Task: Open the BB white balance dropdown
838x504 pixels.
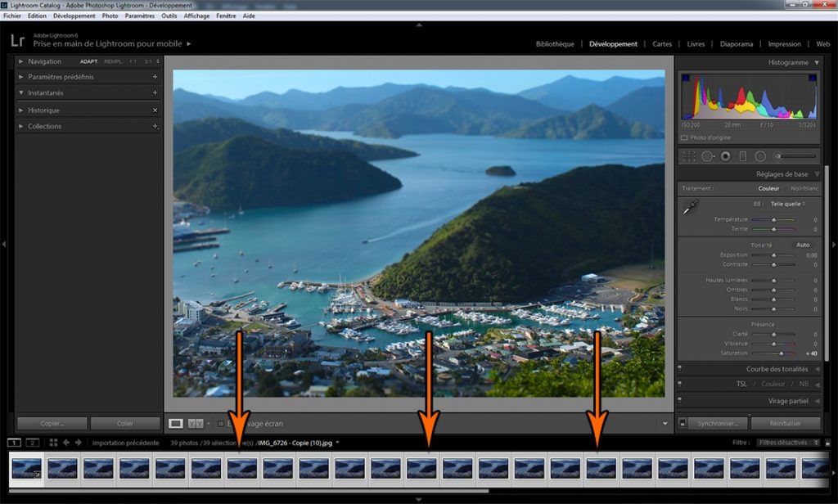Action: point(789,203)
